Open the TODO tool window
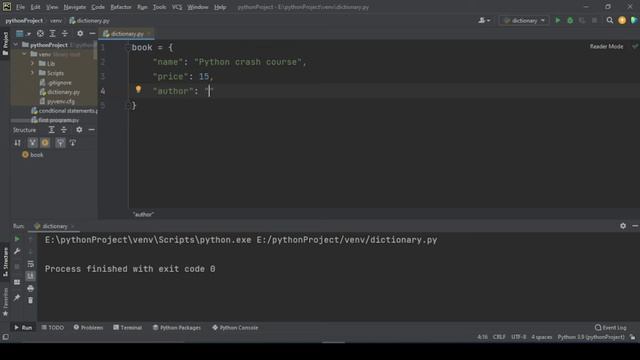 tap(53, 327)
